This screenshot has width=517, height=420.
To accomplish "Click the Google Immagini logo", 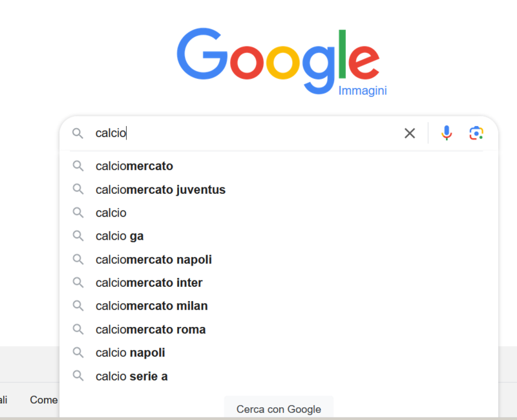I will tap(281, 62).
